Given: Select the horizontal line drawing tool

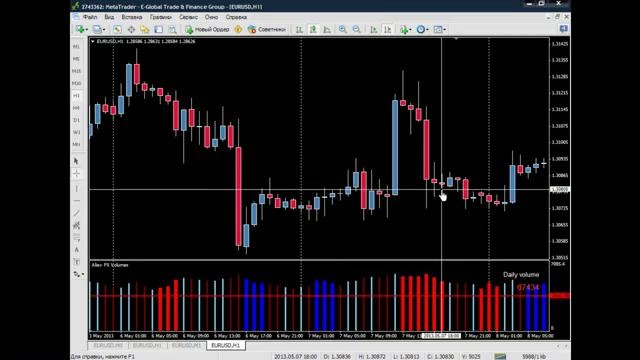Looking at the screenshot, I should click(x=76, y=201).
